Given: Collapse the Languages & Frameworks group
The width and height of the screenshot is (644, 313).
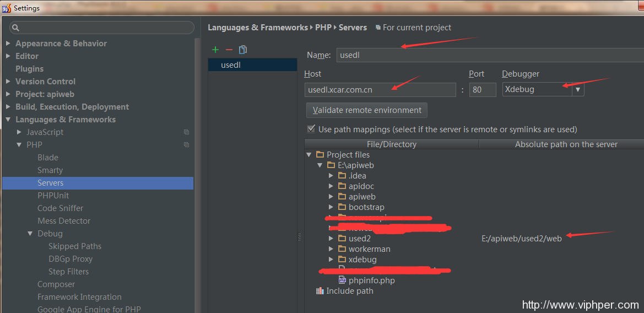Looking at the screenshot, I should 8,120.
